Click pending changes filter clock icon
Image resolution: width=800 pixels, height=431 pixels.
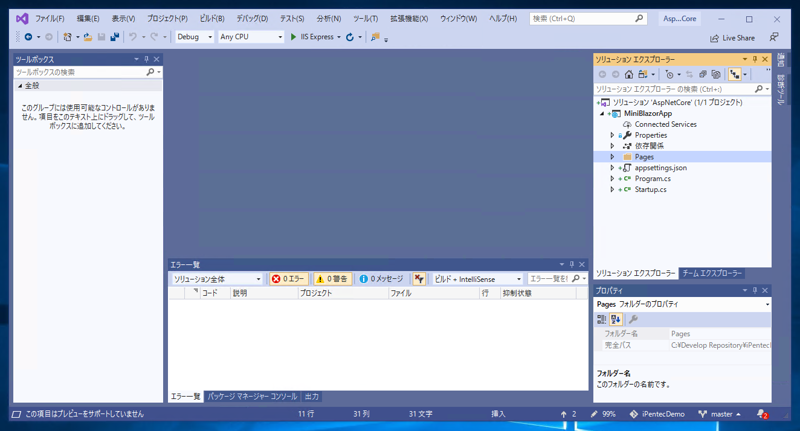click(669, 74)
